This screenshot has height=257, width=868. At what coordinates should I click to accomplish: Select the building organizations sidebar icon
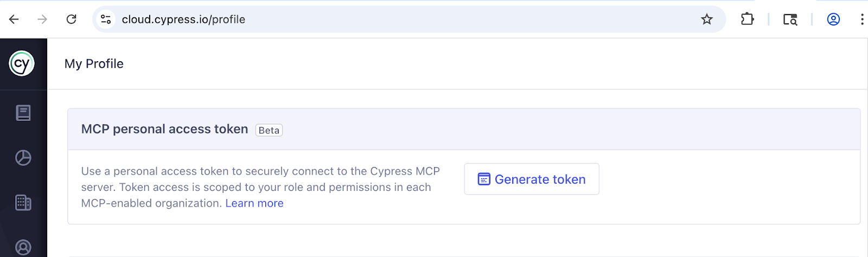click(x=23, y=203)
